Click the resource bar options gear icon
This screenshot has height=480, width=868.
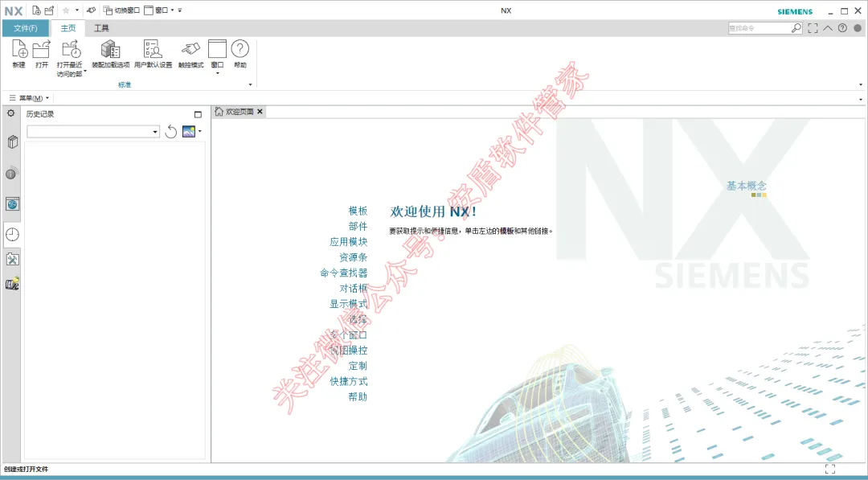[11, 113]
